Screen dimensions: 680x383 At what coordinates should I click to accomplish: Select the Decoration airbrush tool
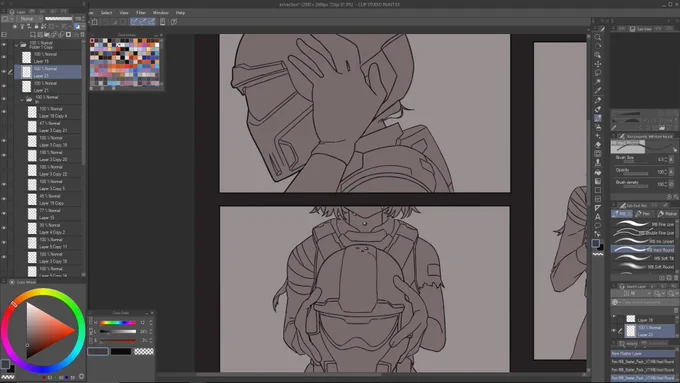598,136
